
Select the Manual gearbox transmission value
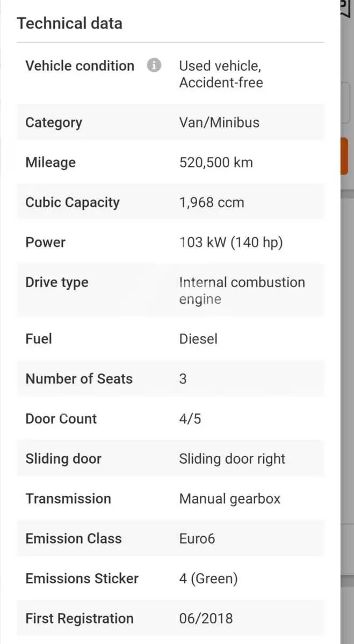tap(230, 499)
